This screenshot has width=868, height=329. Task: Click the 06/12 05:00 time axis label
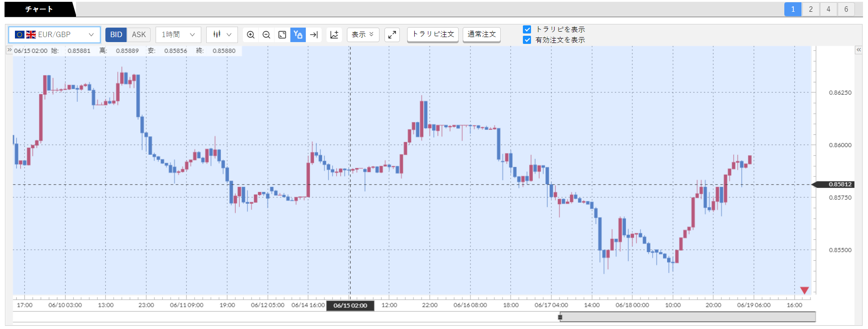(x=268, y=305)
